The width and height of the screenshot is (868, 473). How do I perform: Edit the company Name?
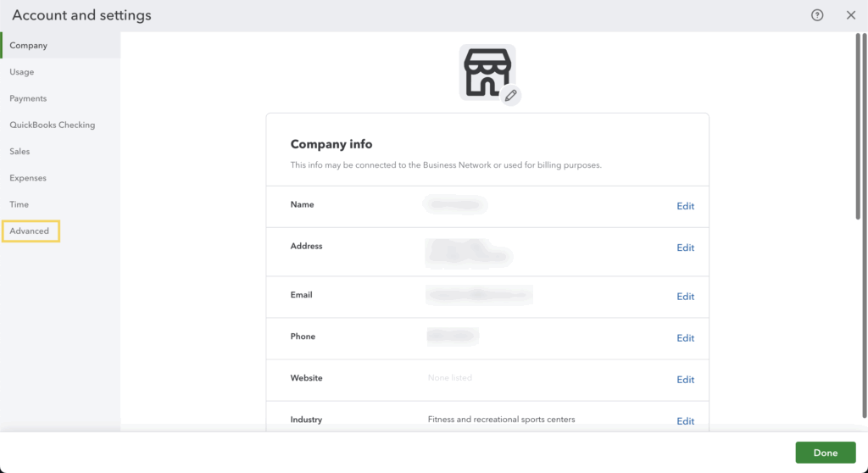685,206
